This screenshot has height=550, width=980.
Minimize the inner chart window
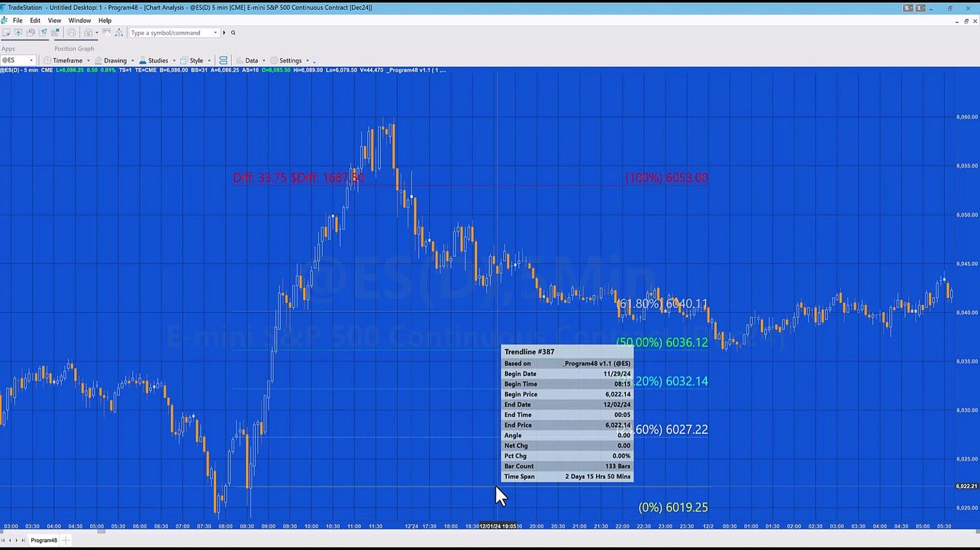957,21
